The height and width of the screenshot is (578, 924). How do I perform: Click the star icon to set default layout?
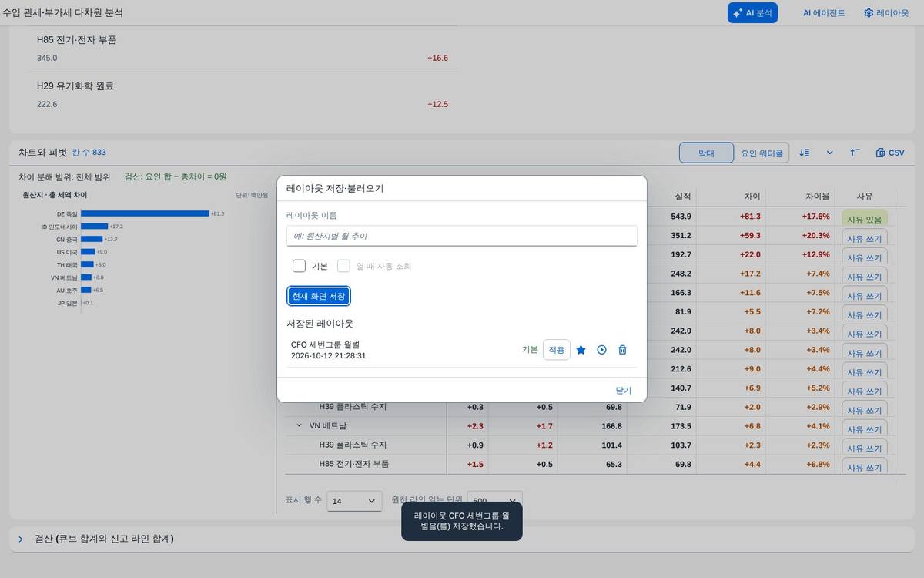(x=581, y=350)
